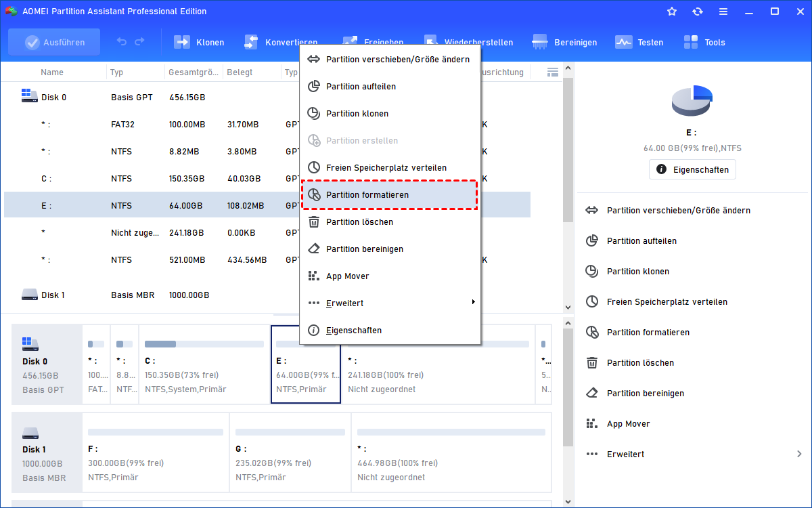Click the Partition löschen trash icon in context menu
812x508 pixels.
coord(314,222)
